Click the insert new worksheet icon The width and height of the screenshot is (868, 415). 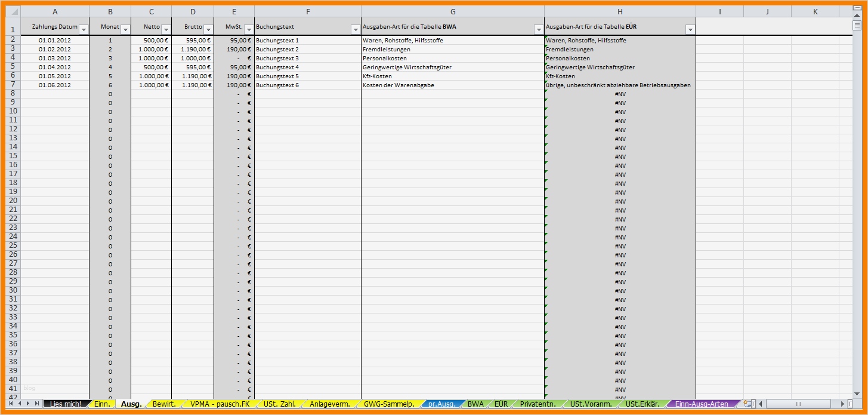746,404
